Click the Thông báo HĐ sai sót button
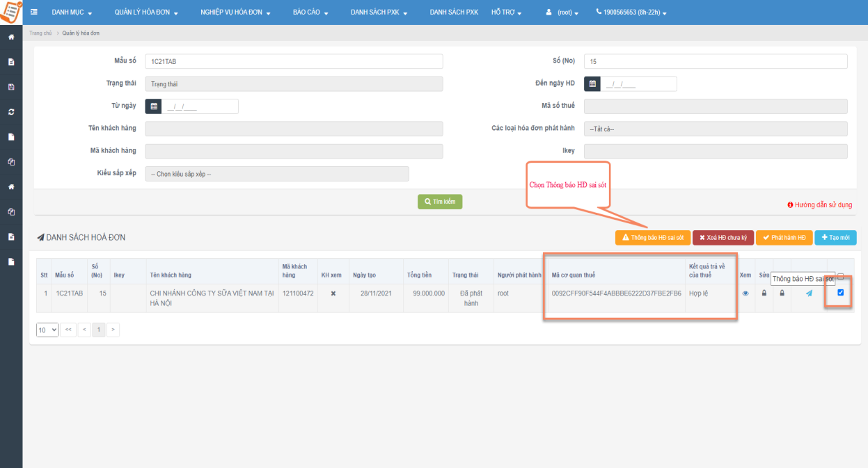The height and width of the screenshot is (468, 868). click(653, 238)
